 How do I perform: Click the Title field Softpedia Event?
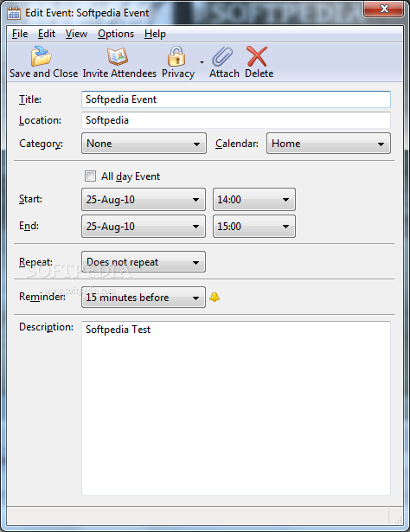click(x=236, y=99)
